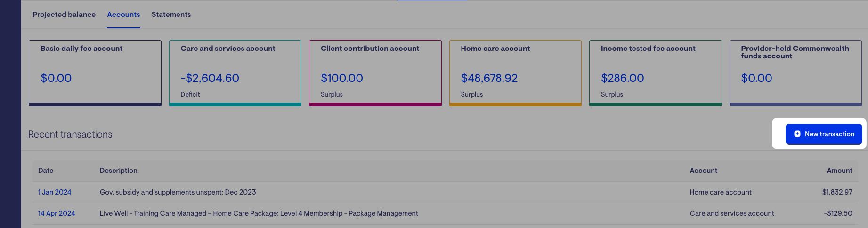868x228 pixels.
Task: Click the plus icon in New transaction
Action: (x=797, y=134)
